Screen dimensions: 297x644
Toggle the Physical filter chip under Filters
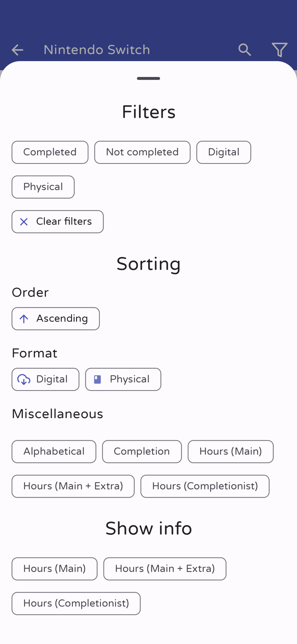point(43,187)
